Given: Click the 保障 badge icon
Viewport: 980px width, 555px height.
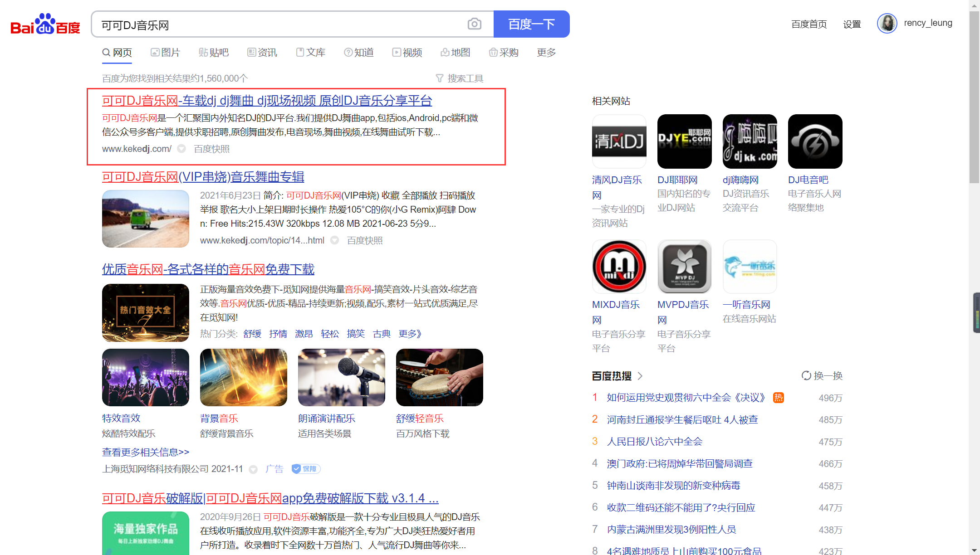Looking at the screenshot, I should pyautogui.click(x=306, y=469).
